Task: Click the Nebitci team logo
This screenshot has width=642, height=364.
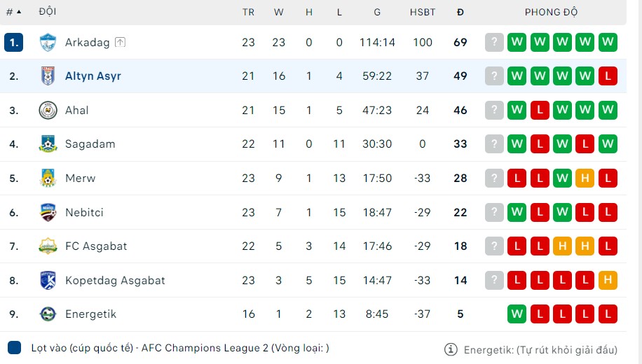Action: (48, 212)
